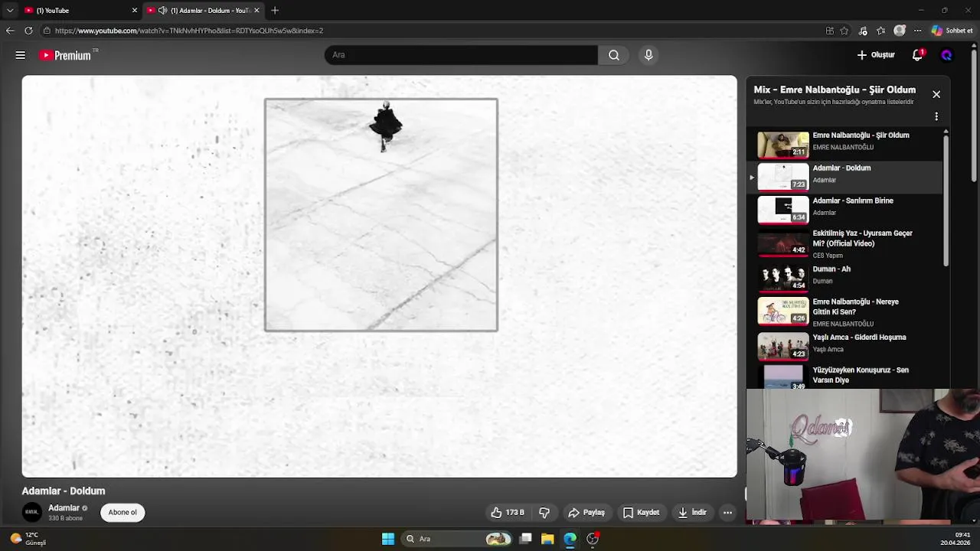This screenshot has height=551, width=980.
Task: Go back with browser back arrow
Action: 10,31
